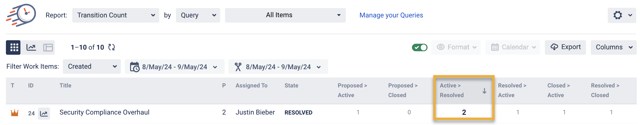The image size is (644, 125).
Task: Open the Created filter dropdown
Action: click(x=92, y=67)
